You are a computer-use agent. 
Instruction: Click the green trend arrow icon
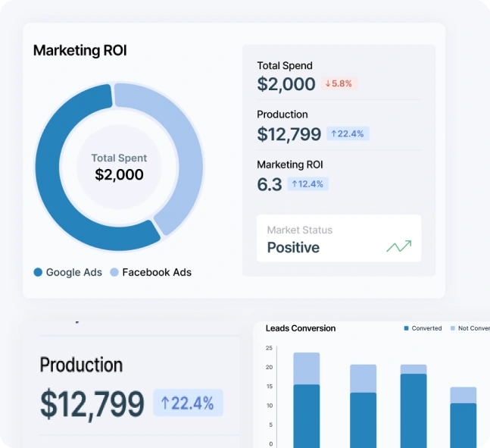coord(398,246)
